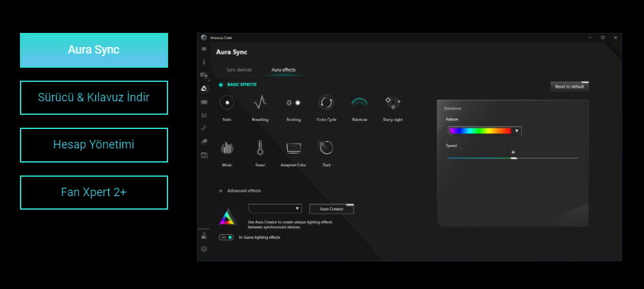Maximize the Armoury Crate window
Image resolution: width=644 pixels, height=289 pixels.
pyautogui.click(x=603, y=37)
